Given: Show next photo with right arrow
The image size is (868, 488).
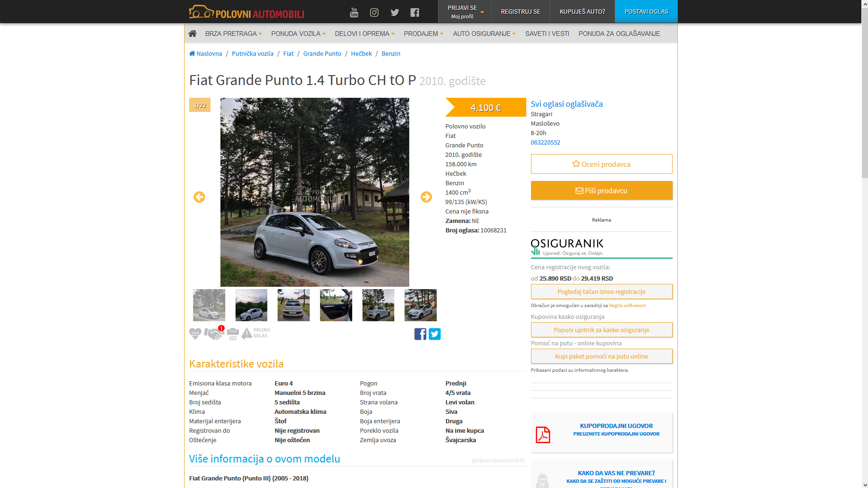Looking at the screenshot, I should (426, 197).
